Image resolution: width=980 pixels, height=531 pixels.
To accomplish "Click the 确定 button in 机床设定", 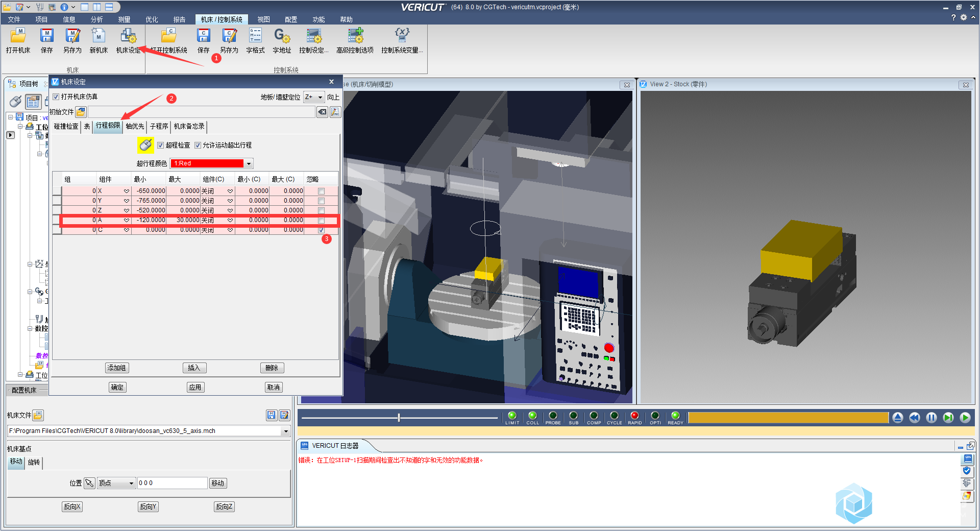I will (117, 387).
